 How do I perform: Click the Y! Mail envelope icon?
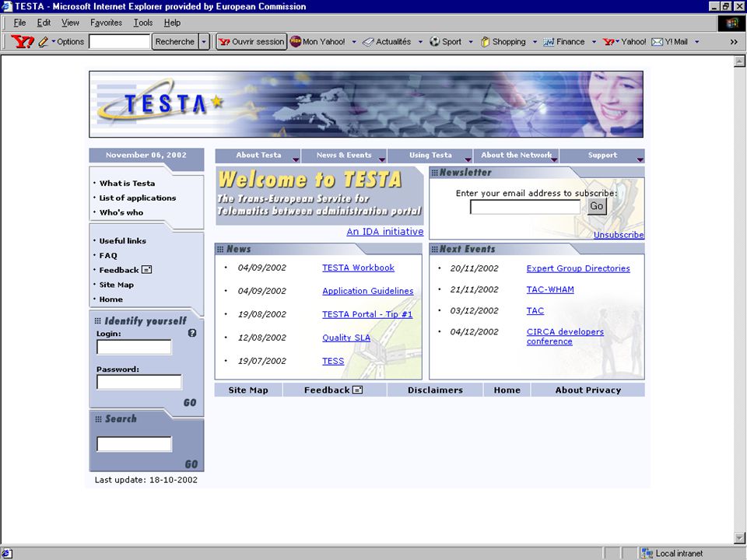657,42
